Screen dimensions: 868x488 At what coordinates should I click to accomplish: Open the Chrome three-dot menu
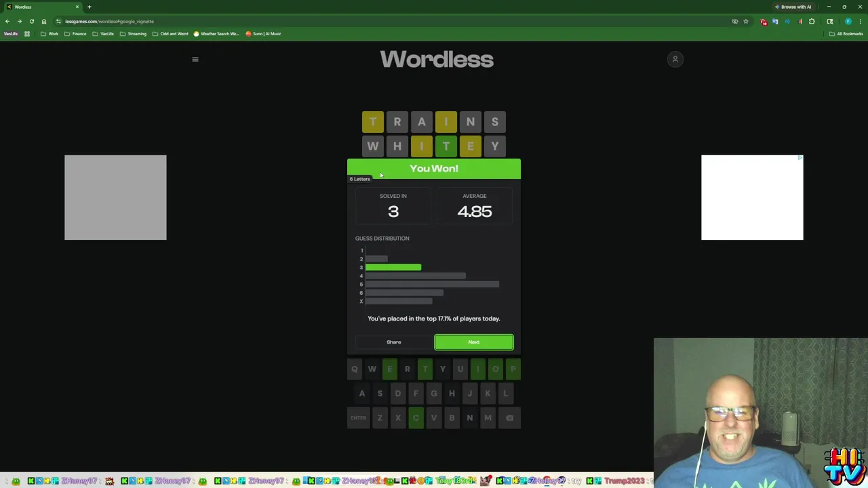tap(860, 22)
